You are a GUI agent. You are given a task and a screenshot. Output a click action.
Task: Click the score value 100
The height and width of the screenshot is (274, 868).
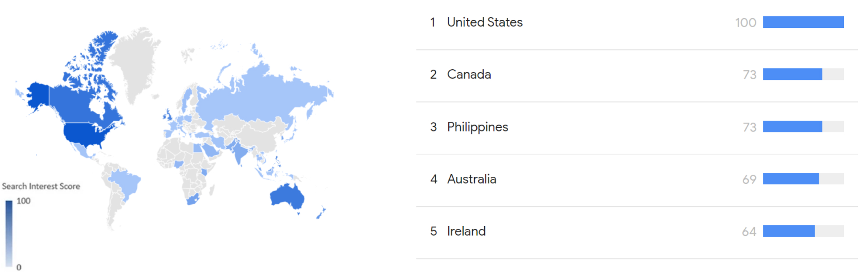745,23
